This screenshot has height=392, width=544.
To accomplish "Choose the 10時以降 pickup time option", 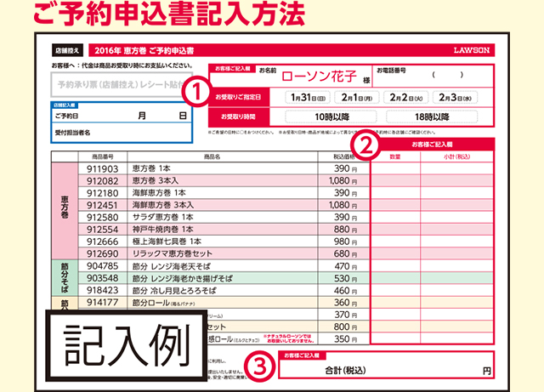I will pyautogui.click(x=331, y=117).
